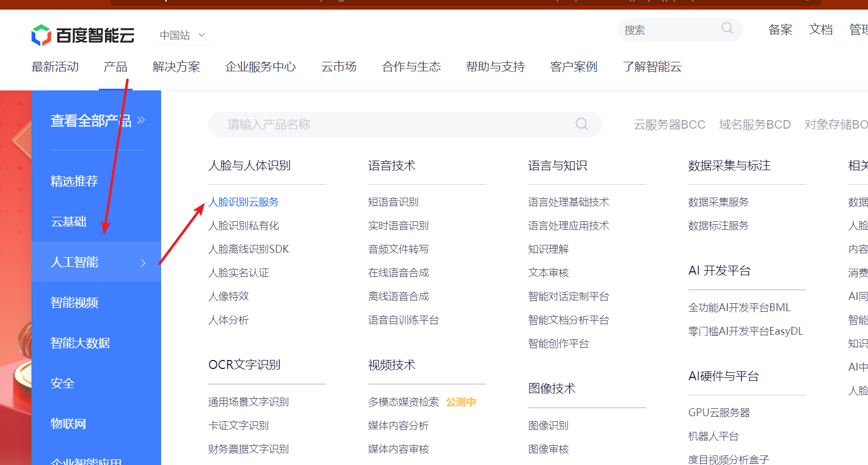This screenshot has height=465, width=868.
Task: Open 人像特效 link
Action: click(x=229, y=297)
